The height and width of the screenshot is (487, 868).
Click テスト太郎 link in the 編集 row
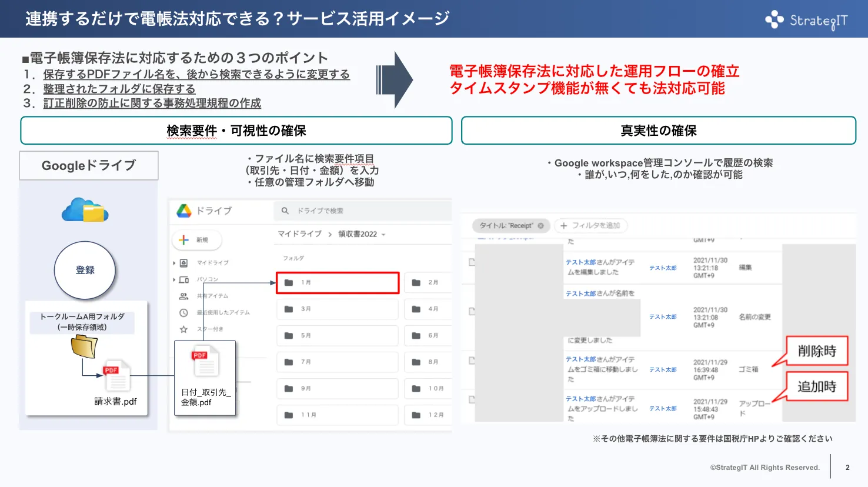[x=663, y=268]
